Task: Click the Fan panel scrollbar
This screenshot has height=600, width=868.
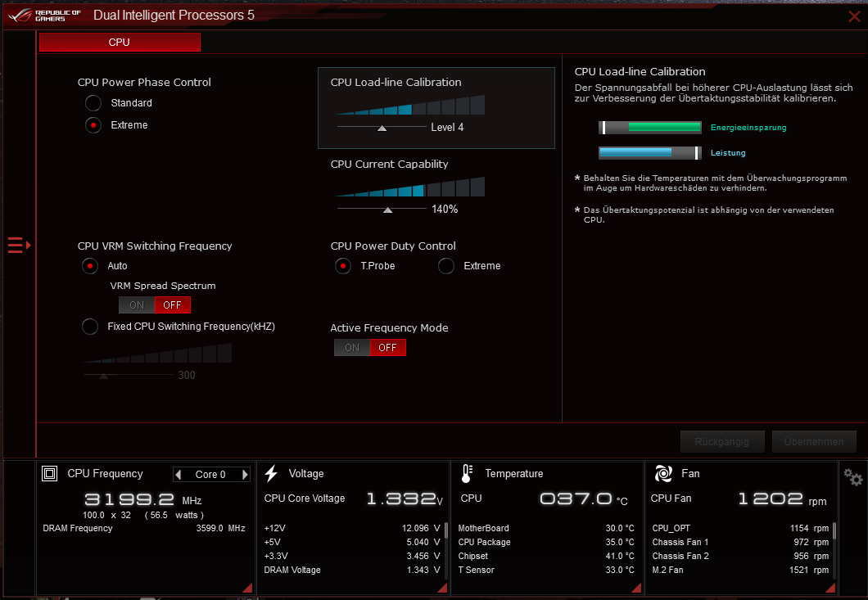Action: point(834,530)
